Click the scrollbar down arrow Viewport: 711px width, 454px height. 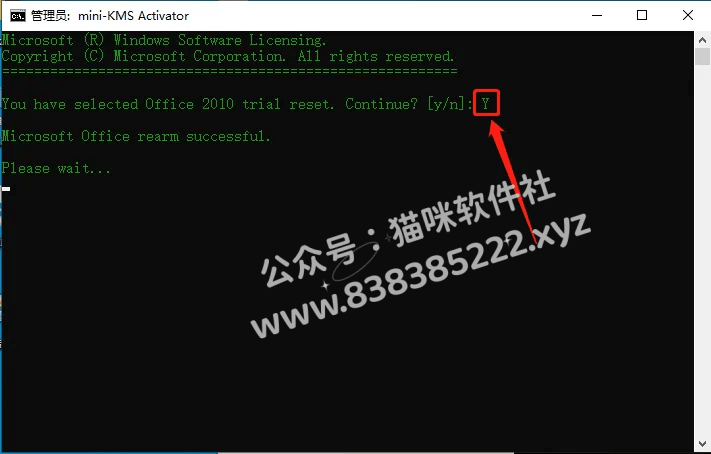[x=702, y=443]
